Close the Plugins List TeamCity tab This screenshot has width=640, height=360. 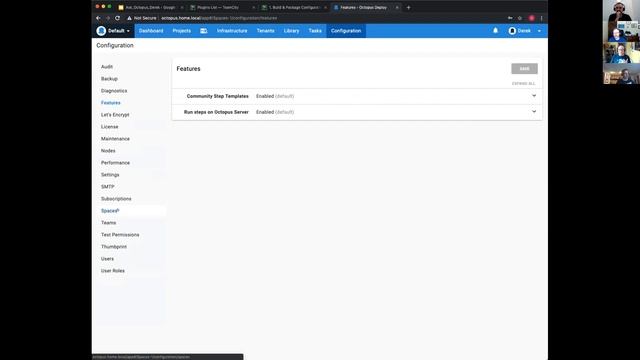click(253, 7)
